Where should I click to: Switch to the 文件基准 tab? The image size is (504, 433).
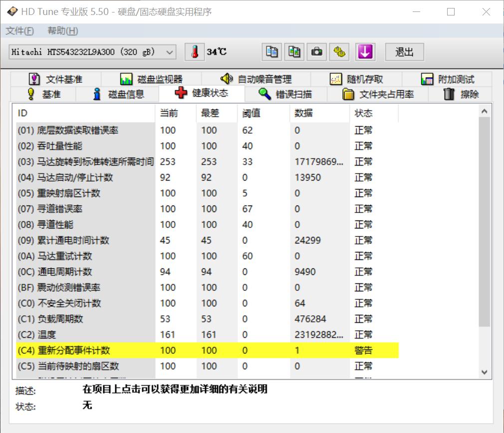[x=56, y=79]
